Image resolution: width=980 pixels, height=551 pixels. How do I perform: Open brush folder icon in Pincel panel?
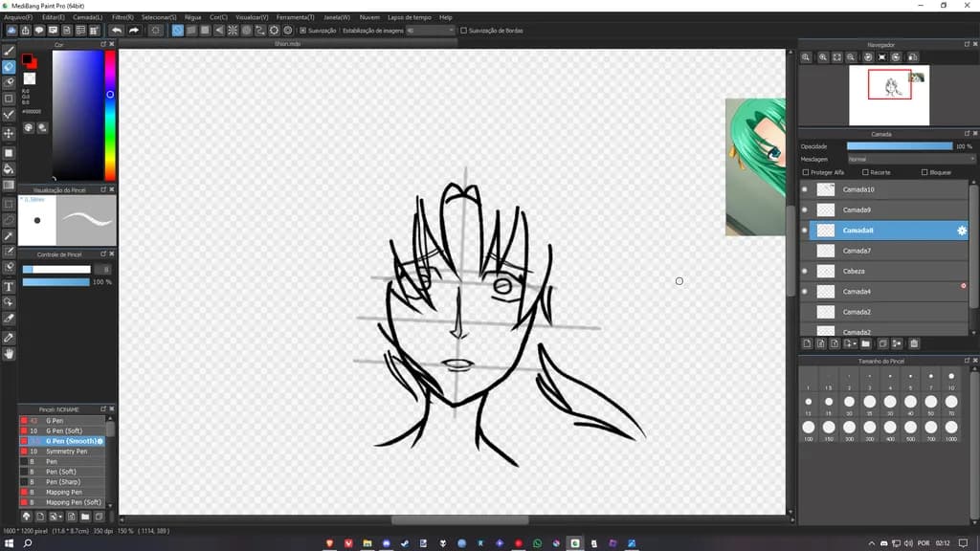pyautogui.click(x=85, y=517)
